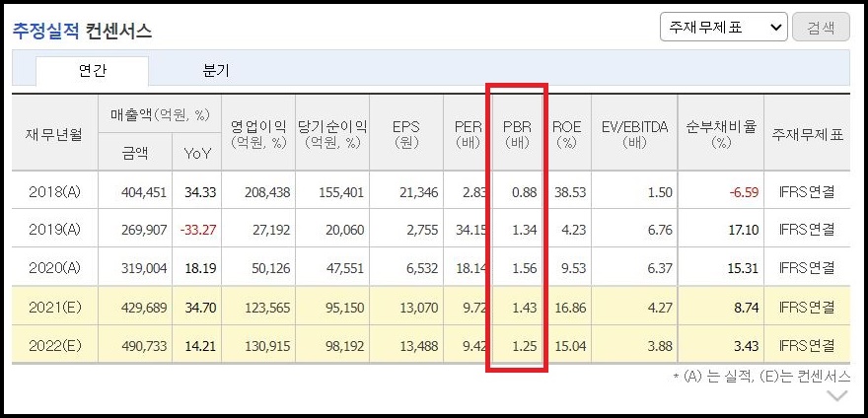Viewport: 868px width, 418px height.
Task: Select the 2018(A) row label
Action: tap(54, 192)
